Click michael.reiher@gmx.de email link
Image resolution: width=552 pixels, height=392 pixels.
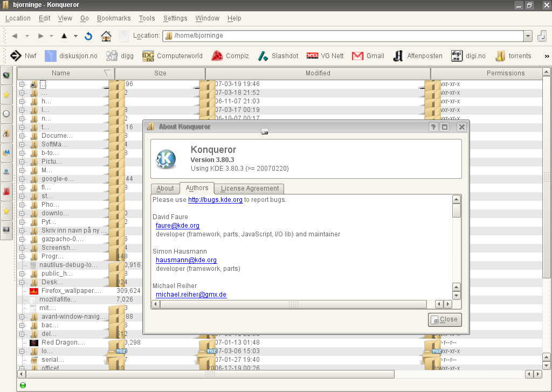(191, 295)
